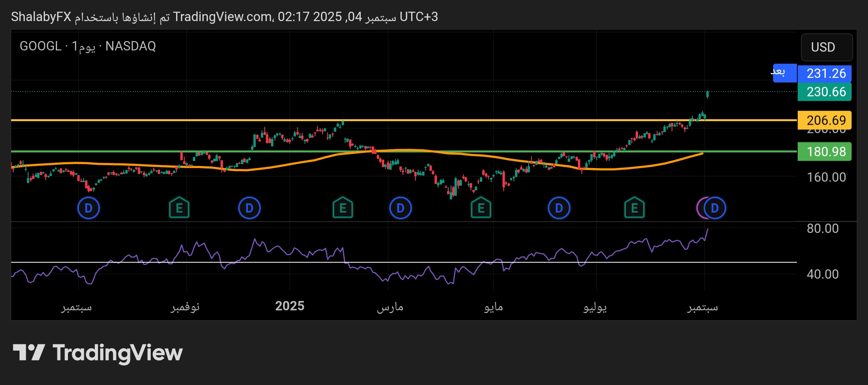Click the مارس label on the time axis
The height and width of the screenshot is (385, 868).
tap(390, 307)
